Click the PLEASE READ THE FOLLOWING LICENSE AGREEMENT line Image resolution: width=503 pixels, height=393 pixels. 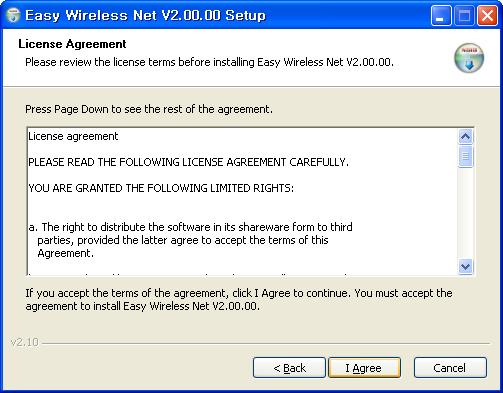[x=188, y=162]
